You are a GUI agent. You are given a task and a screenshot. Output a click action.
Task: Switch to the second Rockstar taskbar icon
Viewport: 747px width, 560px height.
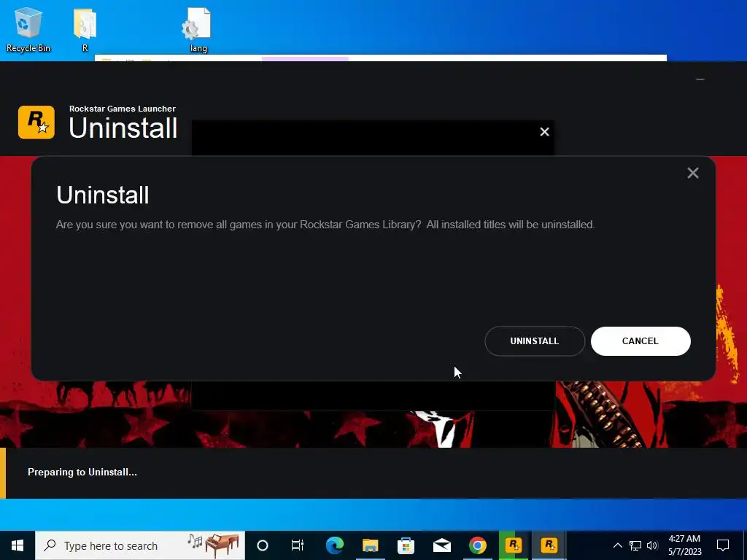click(549, 545)
